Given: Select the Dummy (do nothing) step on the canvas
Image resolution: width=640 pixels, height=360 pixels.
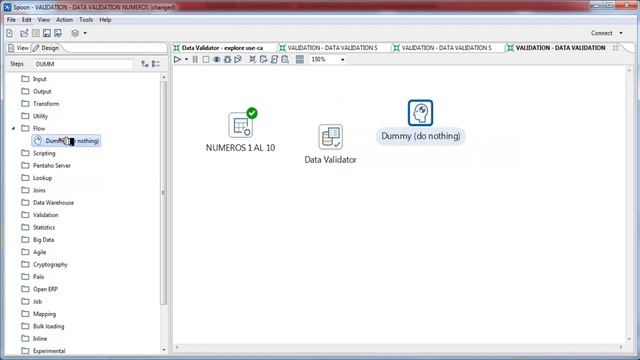Looking at the screenshot, I should coord(420,113).
